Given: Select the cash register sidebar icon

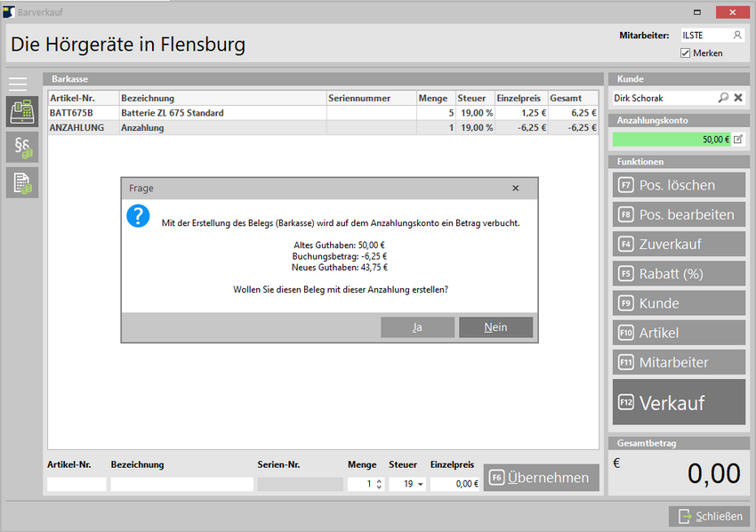Looking at the screenshot, I should click(22, 113).
